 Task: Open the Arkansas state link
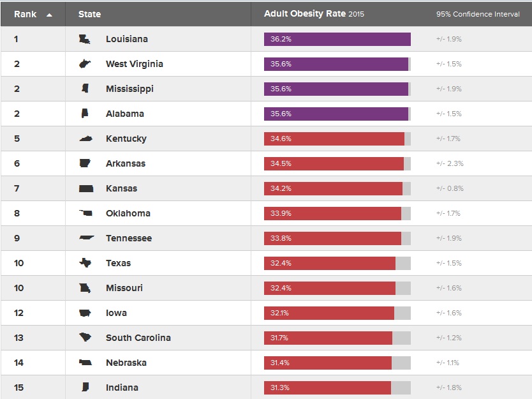tap(126, 163)
